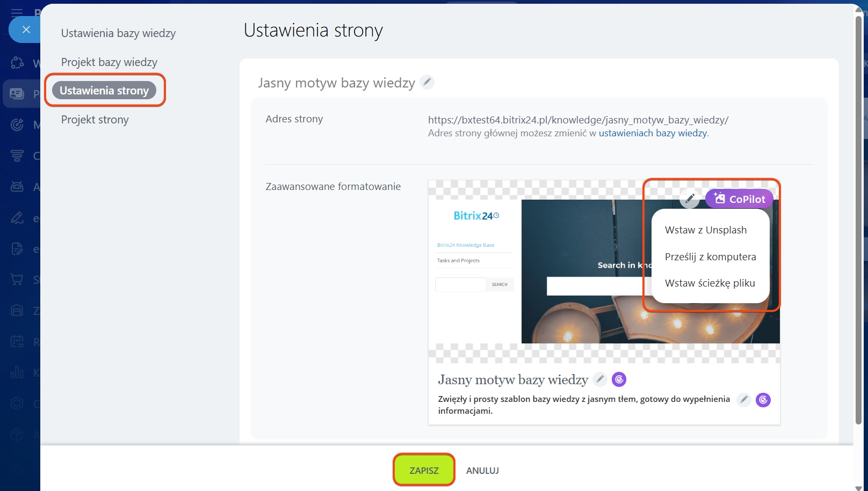Screen dimensions: 868x491
Task: Open the bar chart icon in the left sidebar
Action: click(x=17, y=372)
